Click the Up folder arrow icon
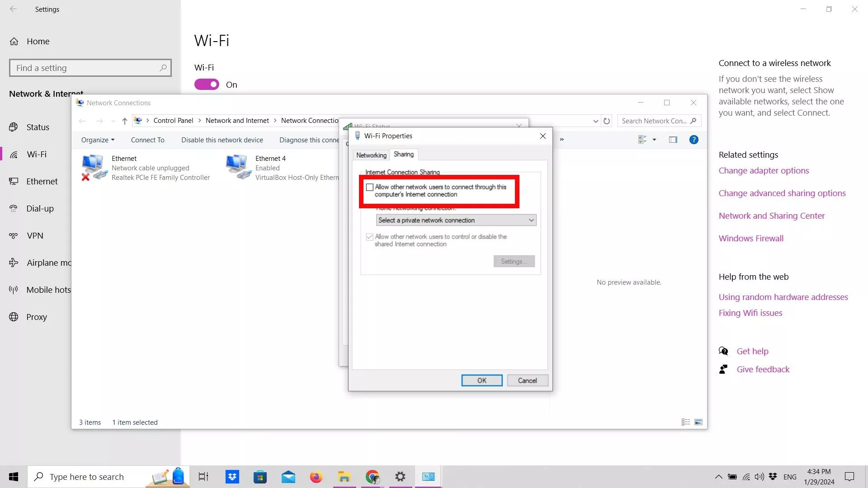This screenshot has width=868, height=488. click(x=125, y=121)
